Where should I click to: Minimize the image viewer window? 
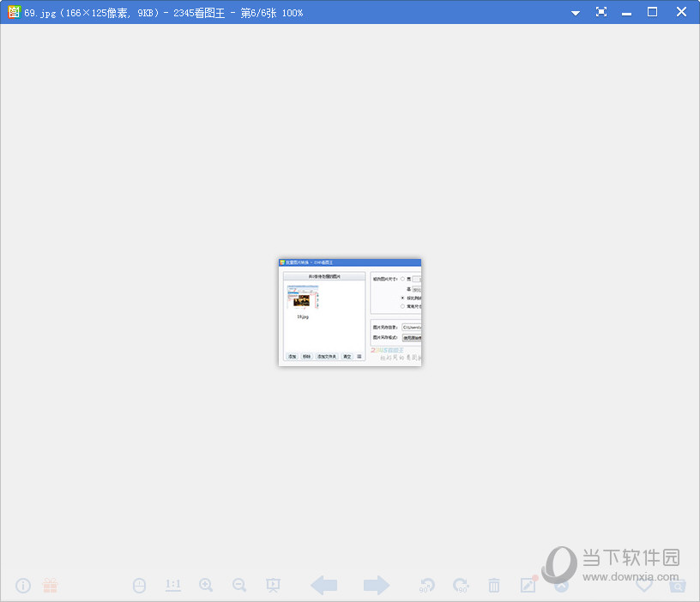pyautogui.click(x=627, y=13)
